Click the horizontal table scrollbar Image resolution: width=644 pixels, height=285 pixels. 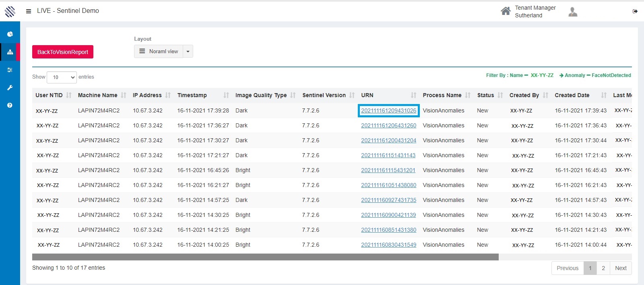265,257
